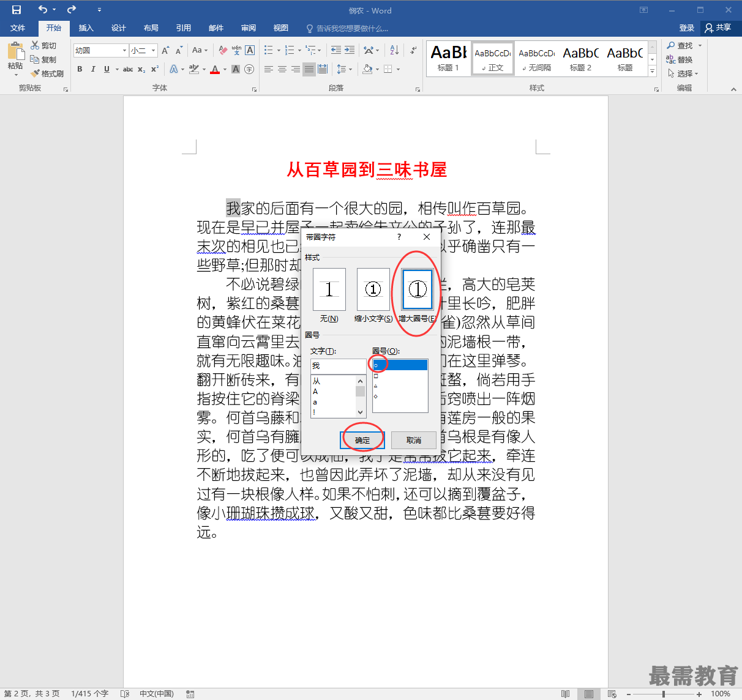
Task: Click the Decrease Indent icon
Action: [335, 50]
